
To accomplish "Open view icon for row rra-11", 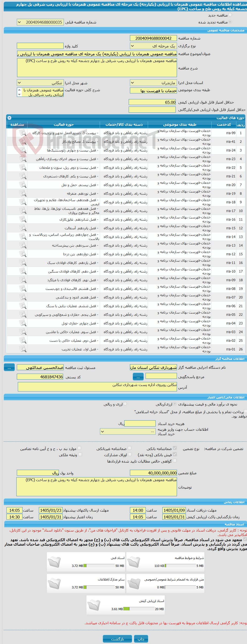I will click(23, 262).
